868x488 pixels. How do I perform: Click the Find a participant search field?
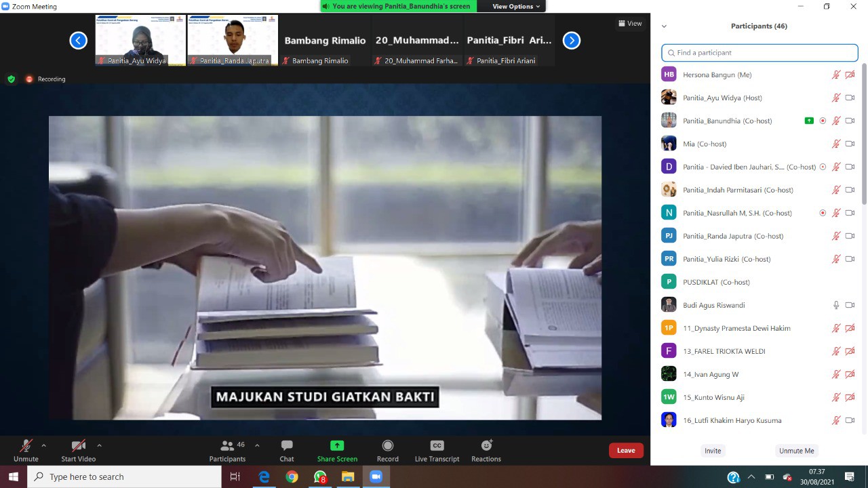pos(759,53)
